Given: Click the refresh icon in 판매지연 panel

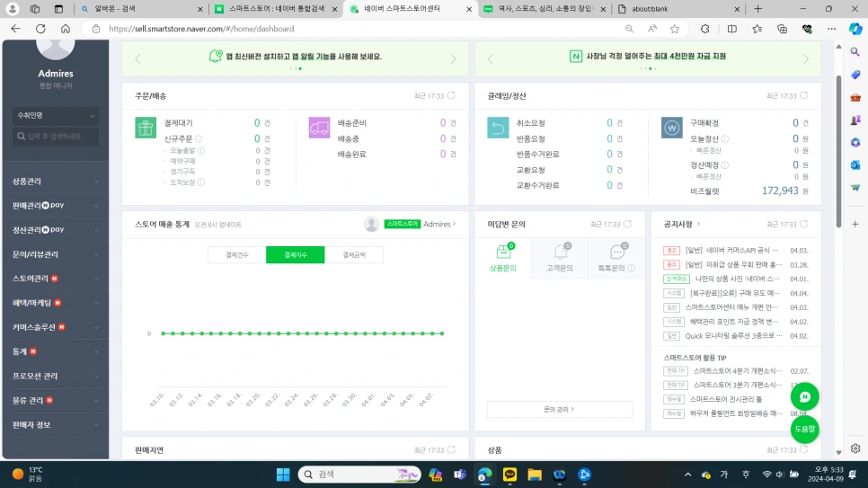Looking at the screenshot, I should coord(451,449).
